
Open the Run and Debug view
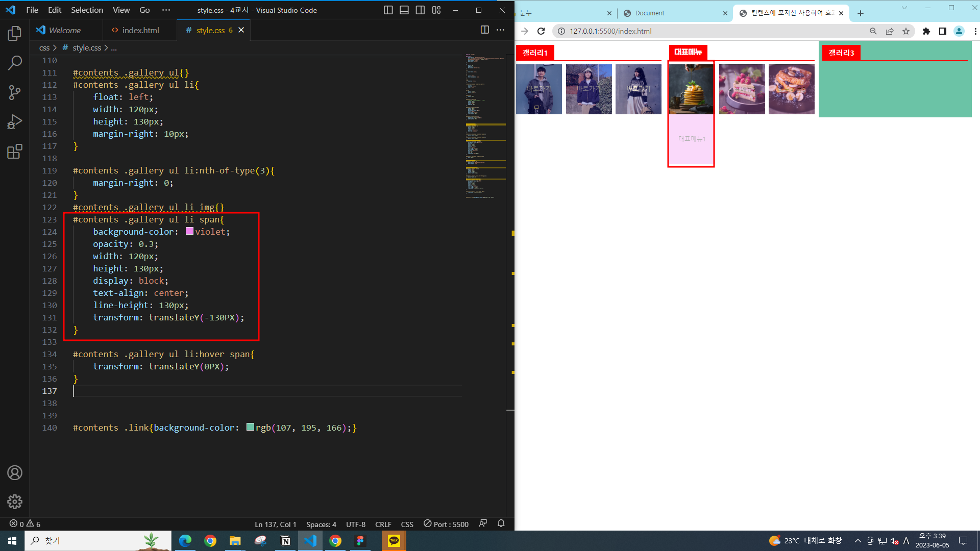(x=15, y=122)
